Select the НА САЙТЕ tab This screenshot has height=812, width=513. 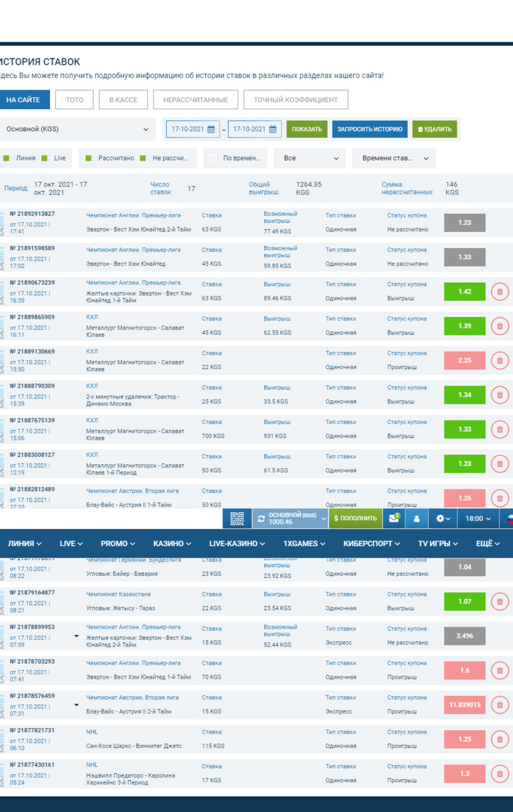click(x=23, y=100)
